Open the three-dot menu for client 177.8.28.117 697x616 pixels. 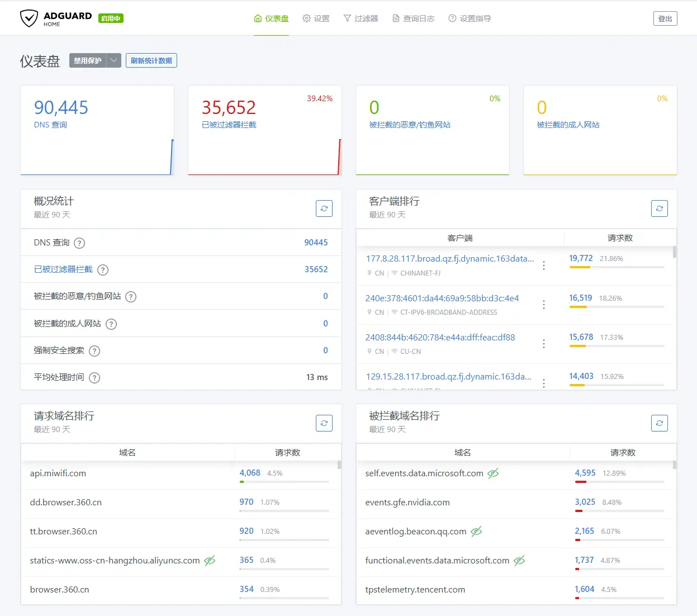(x=544, y=266)
